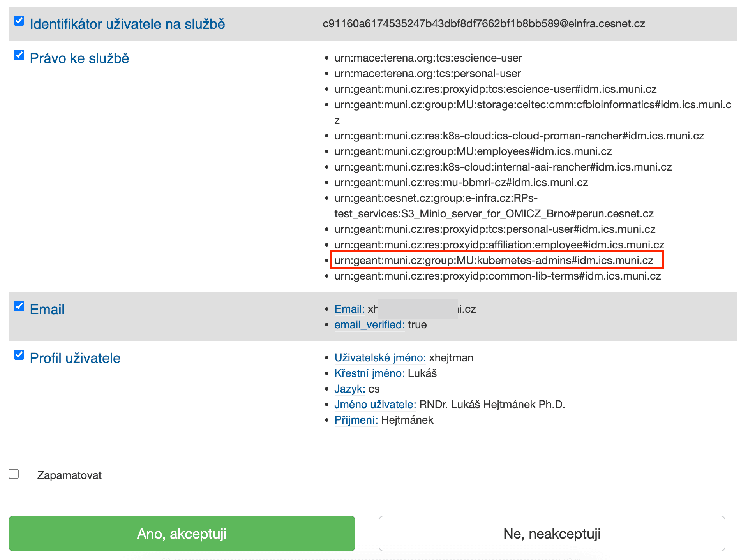Toggle the Profil uživatele checkbox

coord(19,355)
